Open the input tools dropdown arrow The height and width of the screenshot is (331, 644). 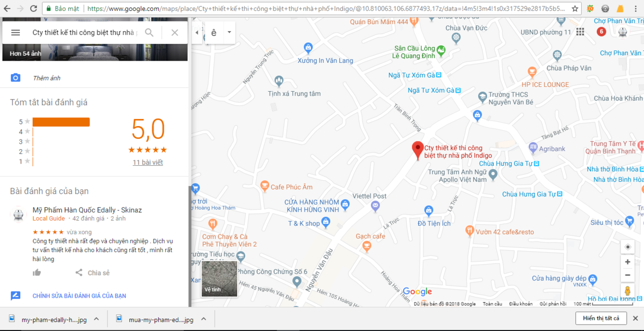click(x=229, y=33)
